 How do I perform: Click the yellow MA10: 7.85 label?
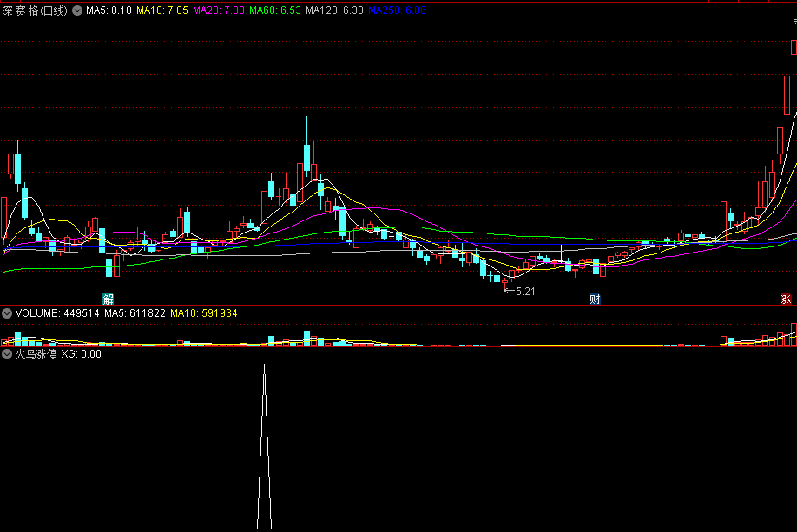pyautogui.click(x=162, y=10)
